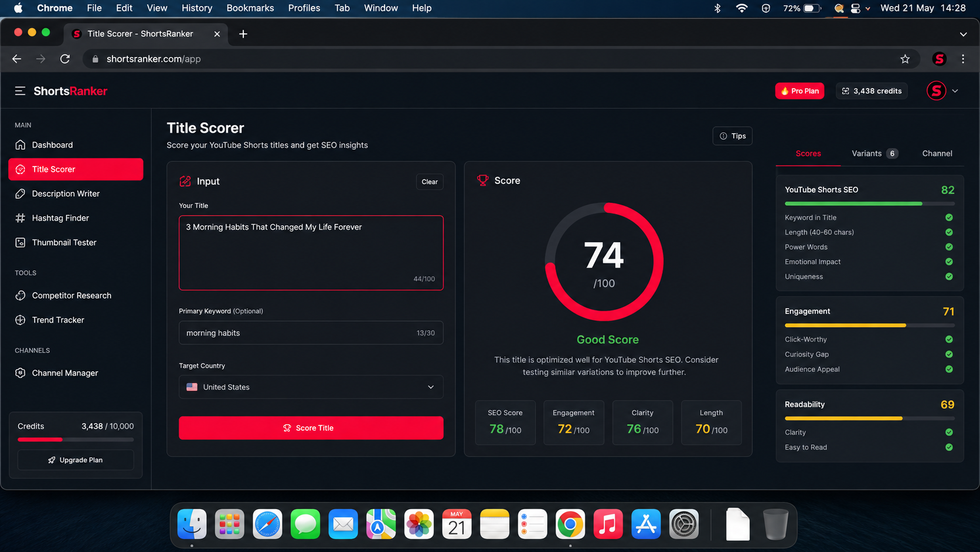980x552 pixels.
Task: Click the Emotional Impact check indicator
Action: pos(949,262)
